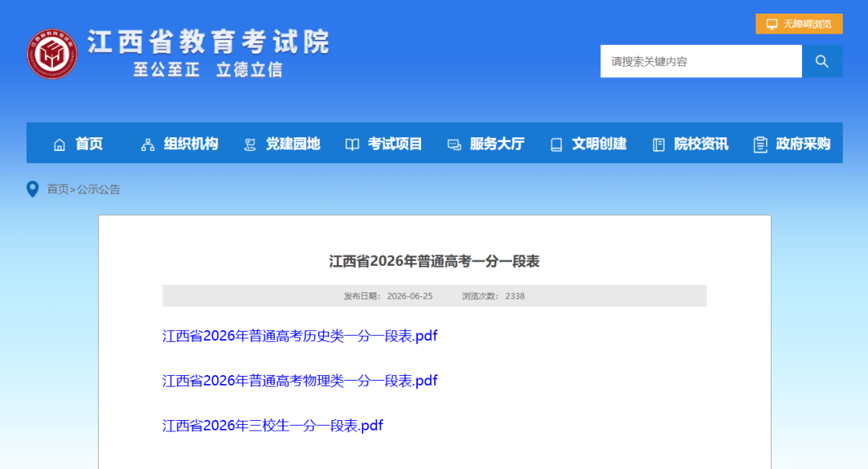Go to 党建园地 section
Viewport: 868px width, 469px height.
(x=293, y=144)
